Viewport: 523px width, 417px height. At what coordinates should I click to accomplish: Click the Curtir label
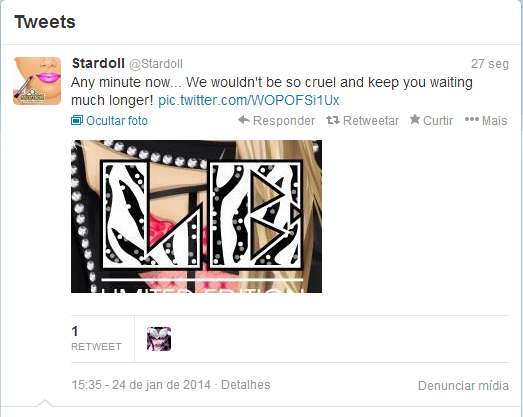tap(438, 120)
